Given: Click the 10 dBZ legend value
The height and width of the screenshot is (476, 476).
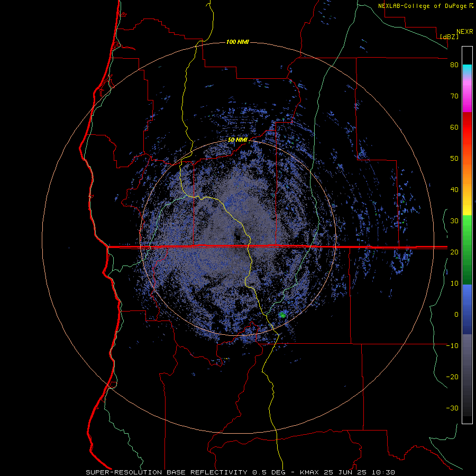Looking at the screenshot, I should pos(454,283).
